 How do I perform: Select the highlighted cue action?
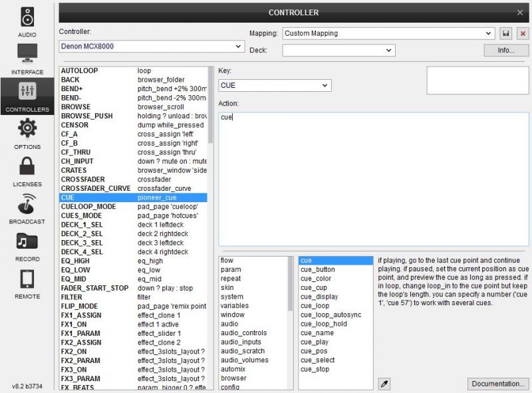point(336,260)
